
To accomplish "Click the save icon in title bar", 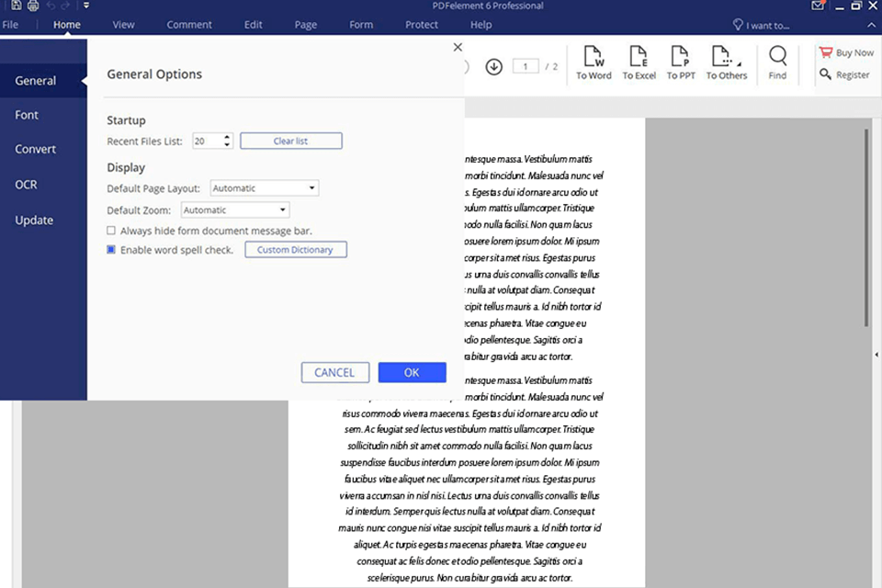I will 16,6.
